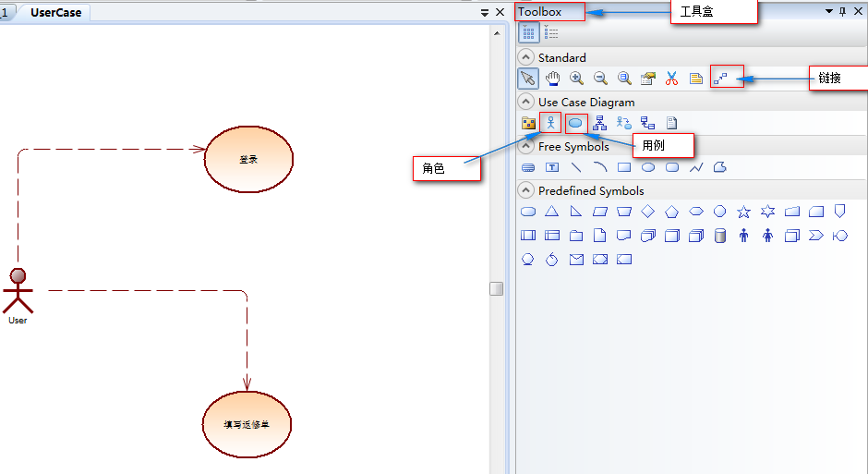Click the Predefined Symbols group label
868x474 pixels.
point(591,190)
